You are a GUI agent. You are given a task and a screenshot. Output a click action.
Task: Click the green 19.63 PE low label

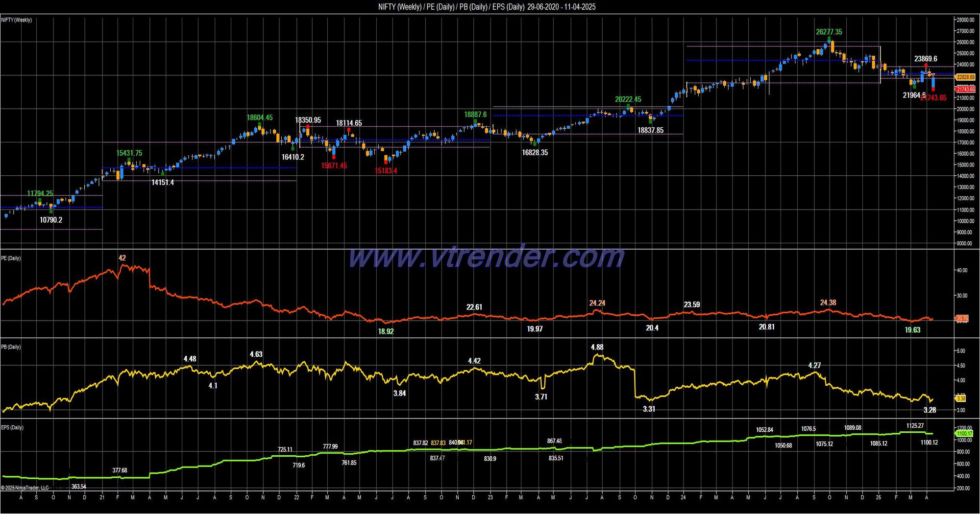point(912,330)
